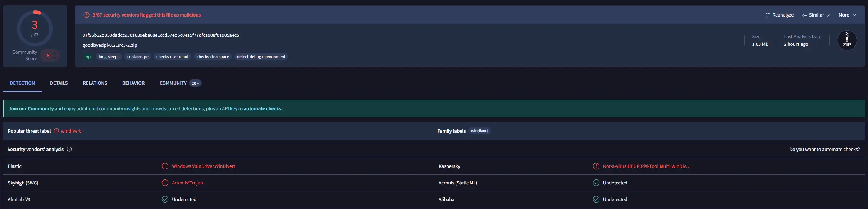
Task: Click the AhnLab-V3 undetected checkmark icon
Action: (x=165, y=200)
